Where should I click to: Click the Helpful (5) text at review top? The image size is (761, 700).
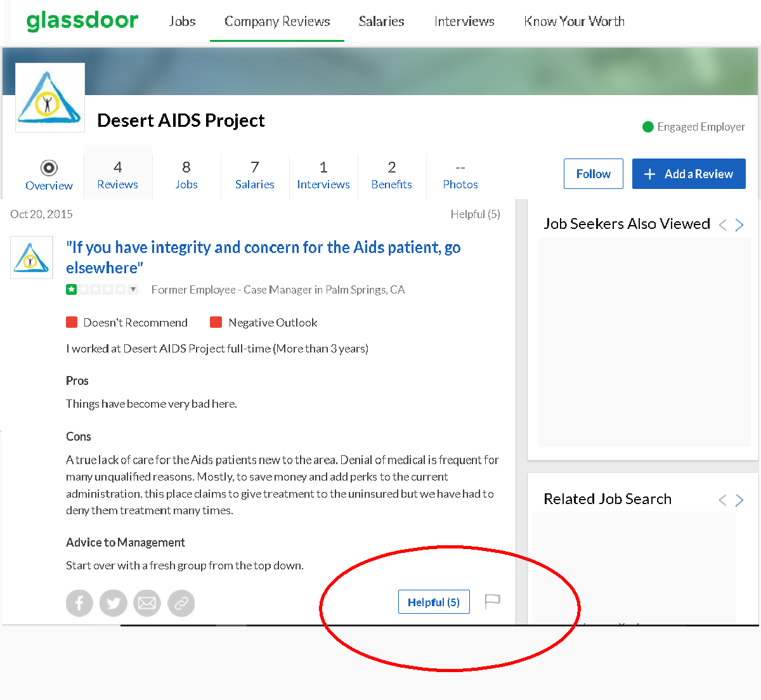click(476, 214)
